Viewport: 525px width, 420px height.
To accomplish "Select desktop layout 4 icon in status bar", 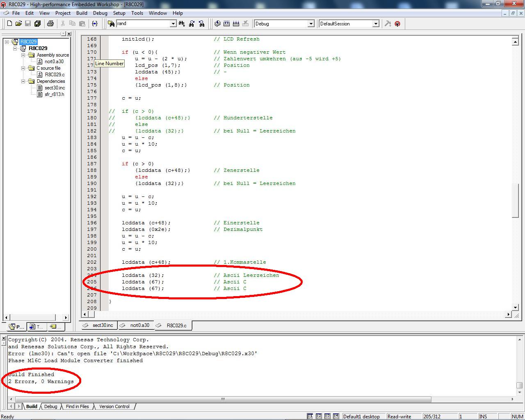I will (x=336, y=416).
